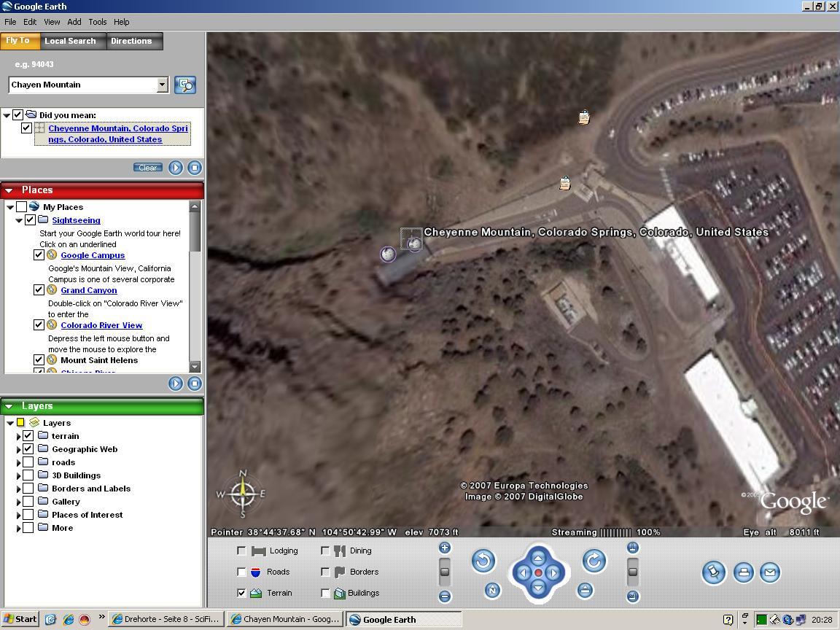Click the search magnifier button beside input
The image size is (840, 630).
coord(185,85)
